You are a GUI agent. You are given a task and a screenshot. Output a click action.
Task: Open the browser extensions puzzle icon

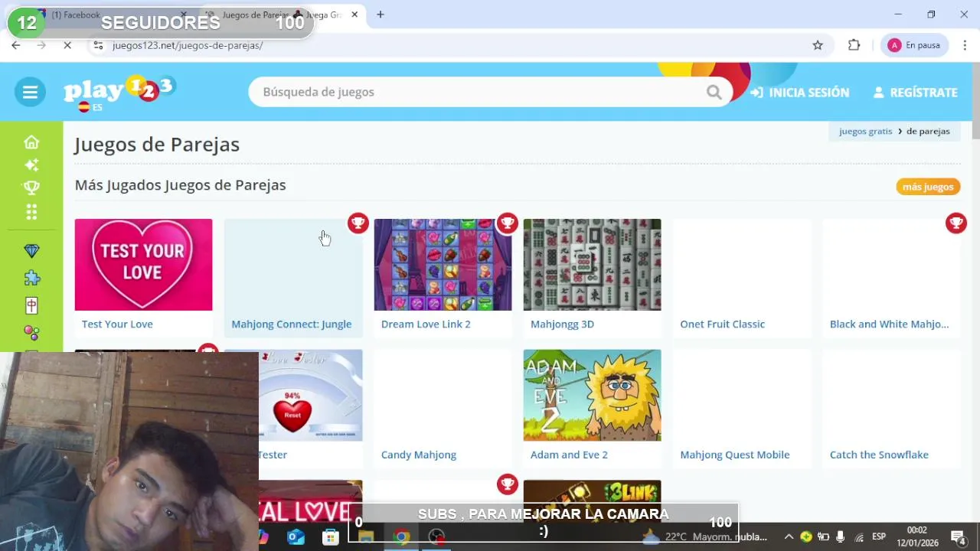click(854, 45)
